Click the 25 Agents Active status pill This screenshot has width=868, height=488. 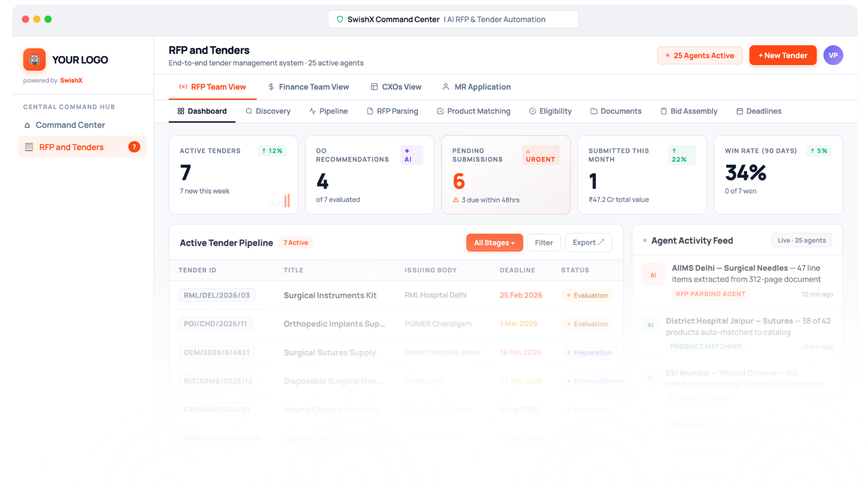pos(699,56)
